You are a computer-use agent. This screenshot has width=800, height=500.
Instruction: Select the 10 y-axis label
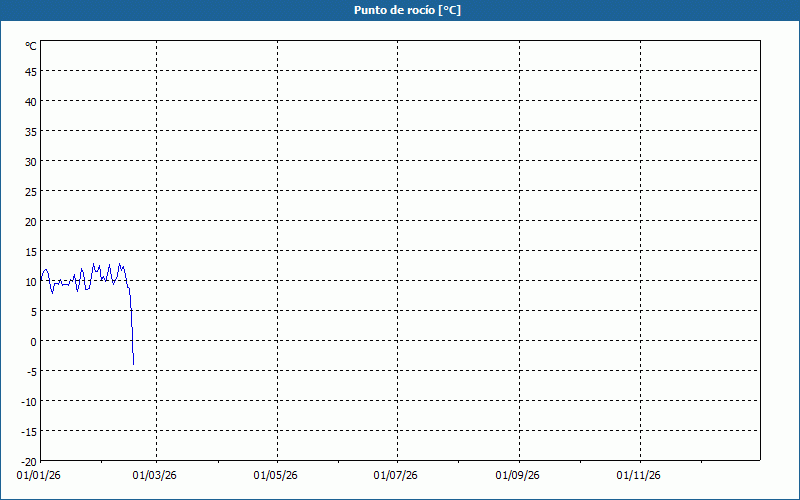[x=30, y=281]
